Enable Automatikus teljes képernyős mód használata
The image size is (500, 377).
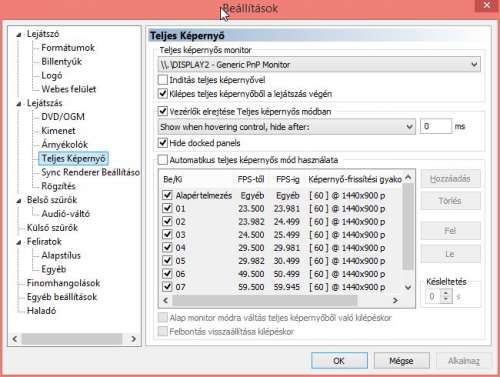click(163, 160)
